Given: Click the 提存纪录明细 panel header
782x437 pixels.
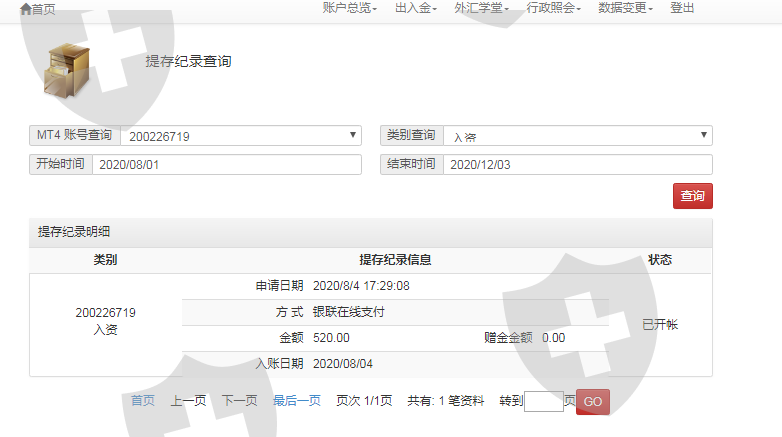Looking at the screenshot, I should (74, 232).
